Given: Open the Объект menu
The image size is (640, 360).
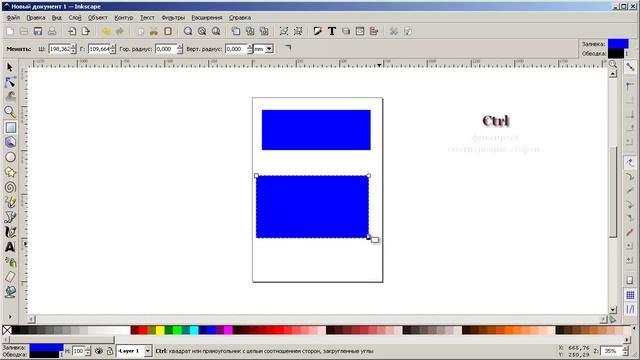Looking at the screenshot, I should 98,18.
